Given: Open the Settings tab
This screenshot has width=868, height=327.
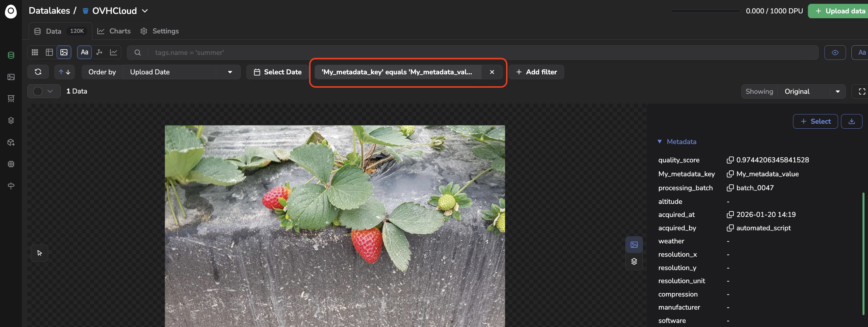Looking at the screenshot, I should point(160,31).
